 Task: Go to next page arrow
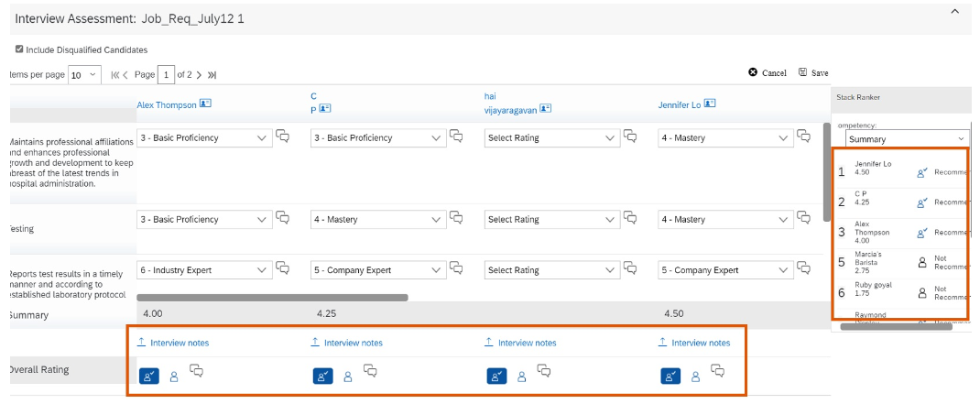point(200,75)
